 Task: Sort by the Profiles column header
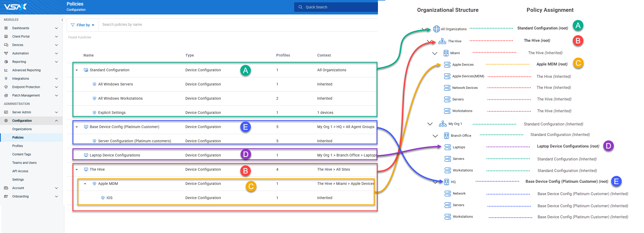point(283,55)
